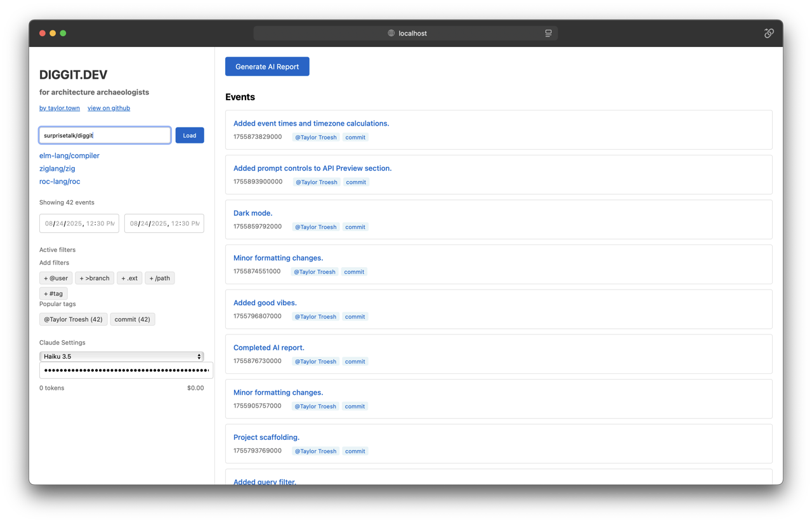
Task: Focus the repository name input field
Action: pos(105,135)
